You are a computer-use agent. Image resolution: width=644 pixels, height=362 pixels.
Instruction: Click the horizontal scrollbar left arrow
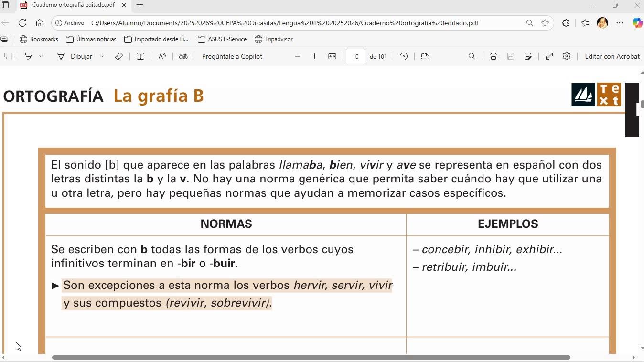pyautogui.click(x=3, y=357)
